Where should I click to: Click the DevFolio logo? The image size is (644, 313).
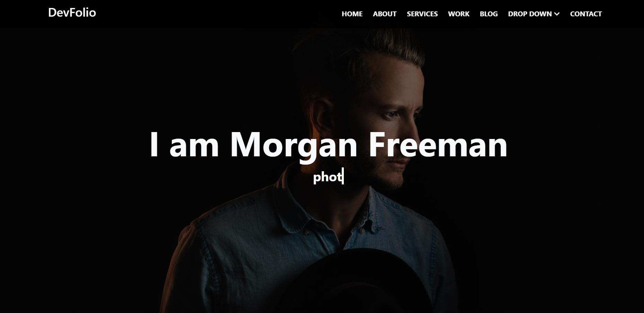click(x=72, y=12)
